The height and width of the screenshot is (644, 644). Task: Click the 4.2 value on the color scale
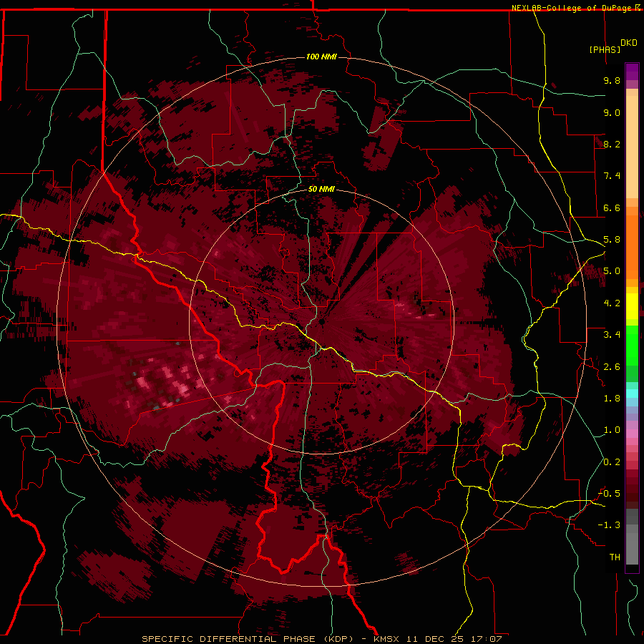(x=612, y=303)
